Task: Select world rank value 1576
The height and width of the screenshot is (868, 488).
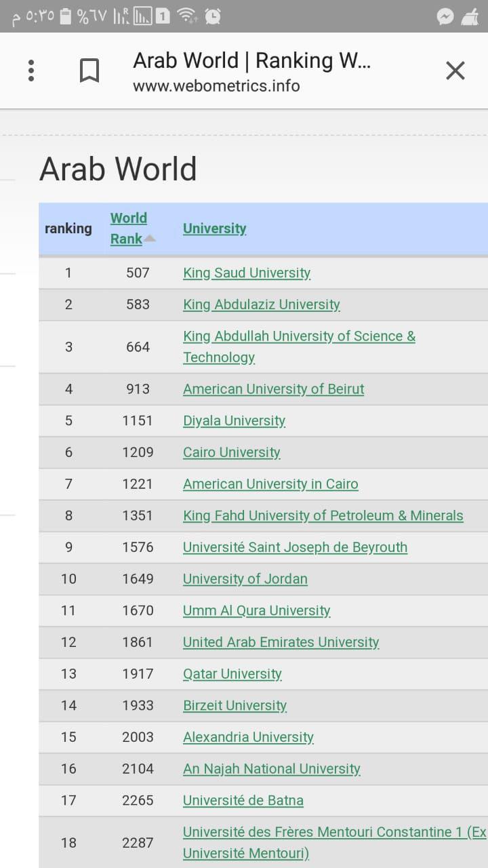Action: (x=138, y=547)
